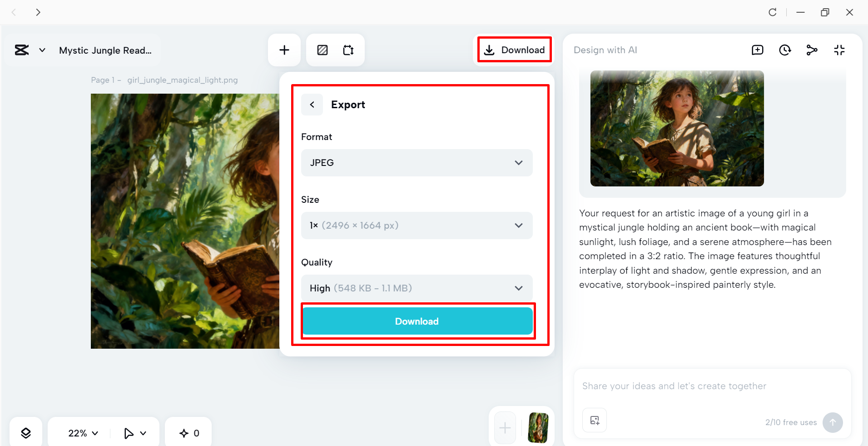Click the jungle painting on the canvas
Image resolution: width=868 pixels, height=446 pixels.
click(x=185, y=221)
